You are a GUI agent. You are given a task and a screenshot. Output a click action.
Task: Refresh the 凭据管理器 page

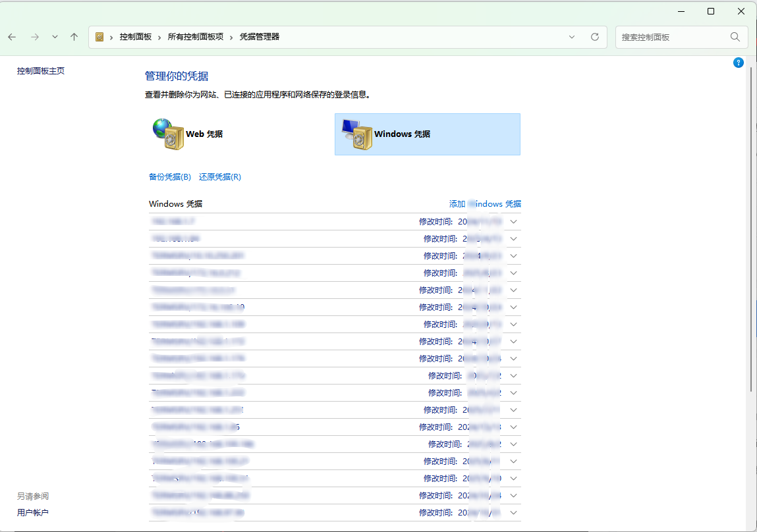pos(595,37)
